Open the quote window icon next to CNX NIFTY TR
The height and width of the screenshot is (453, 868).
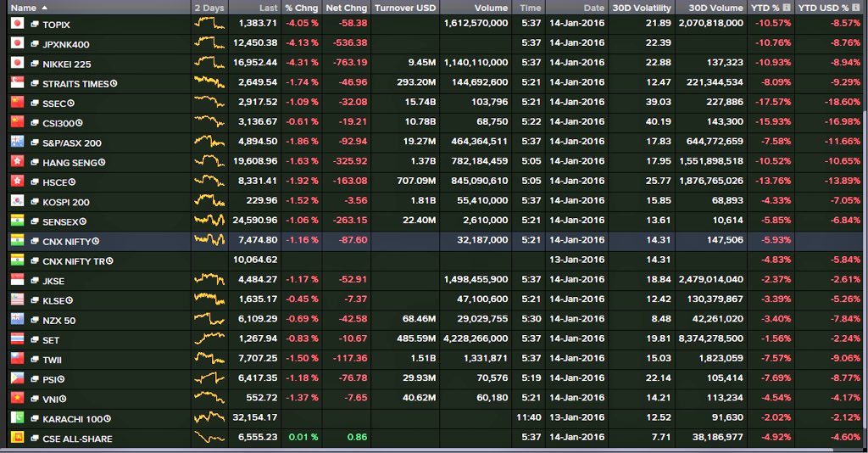tap(35, 260)
